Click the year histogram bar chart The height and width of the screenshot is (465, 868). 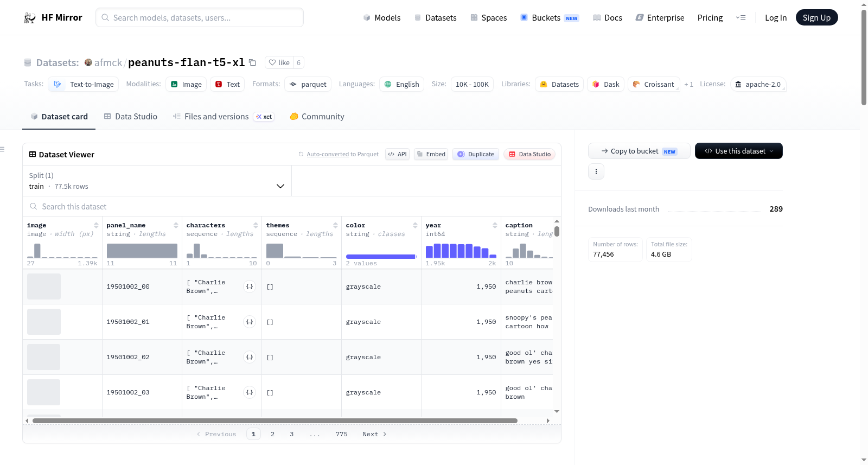[461, 250]
